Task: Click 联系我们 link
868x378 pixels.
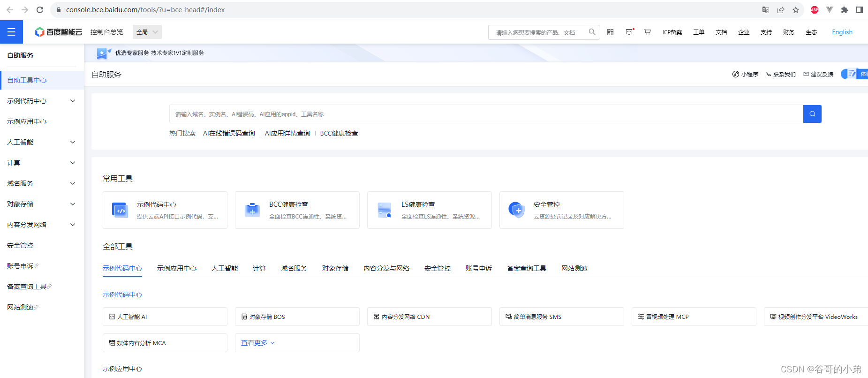Action: 781,74
